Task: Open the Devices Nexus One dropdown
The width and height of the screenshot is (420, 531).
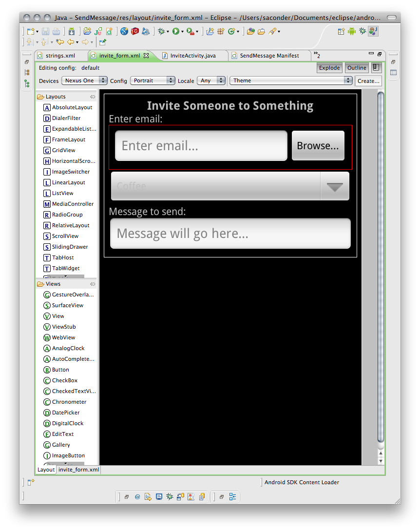Action: coord(84,80)
